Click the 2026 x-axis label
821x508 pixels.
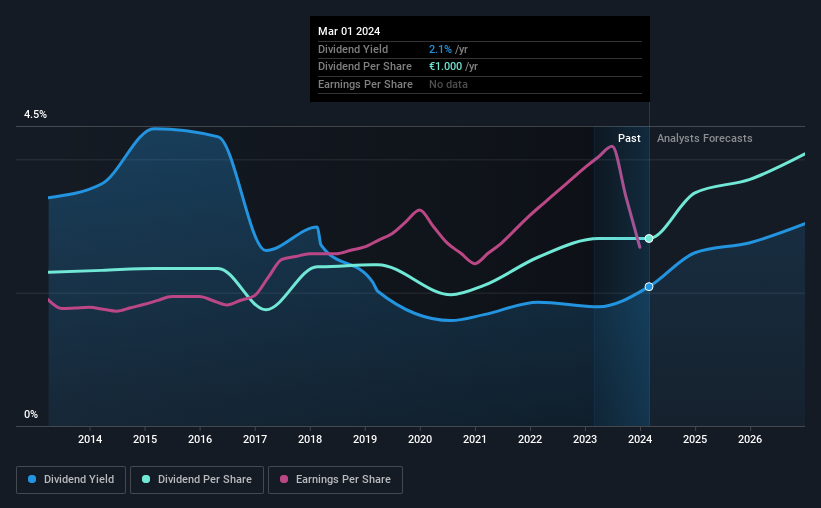[750, 439]
